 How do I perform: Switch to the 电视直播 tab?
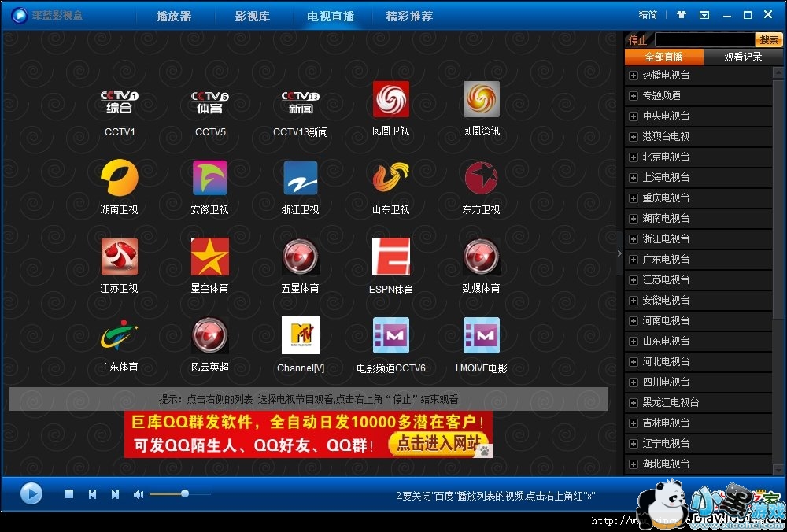[x=331, y=16]
